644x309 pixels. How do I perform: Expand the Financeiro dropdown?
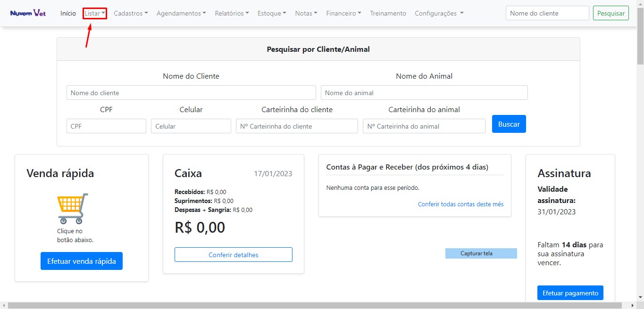[343, 13]
